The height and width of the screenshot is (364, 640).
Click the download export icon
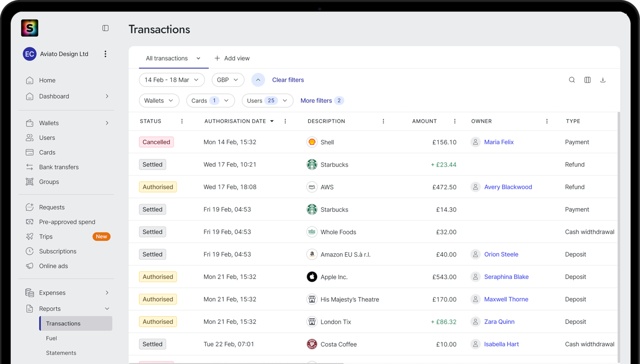click(603, 80)
